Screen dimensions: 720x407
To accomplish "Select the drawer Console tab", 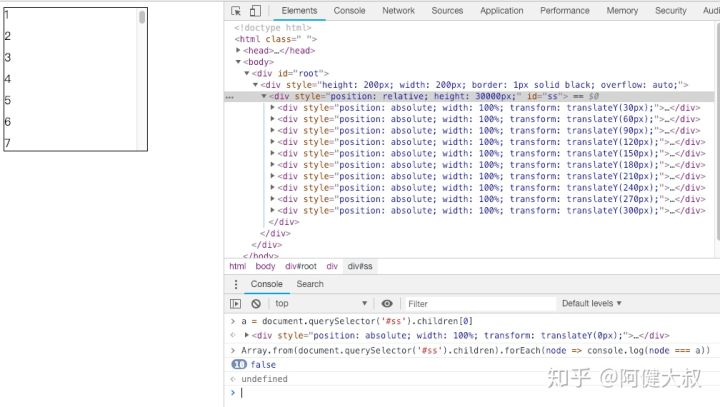I will click(x=266, y=284).
